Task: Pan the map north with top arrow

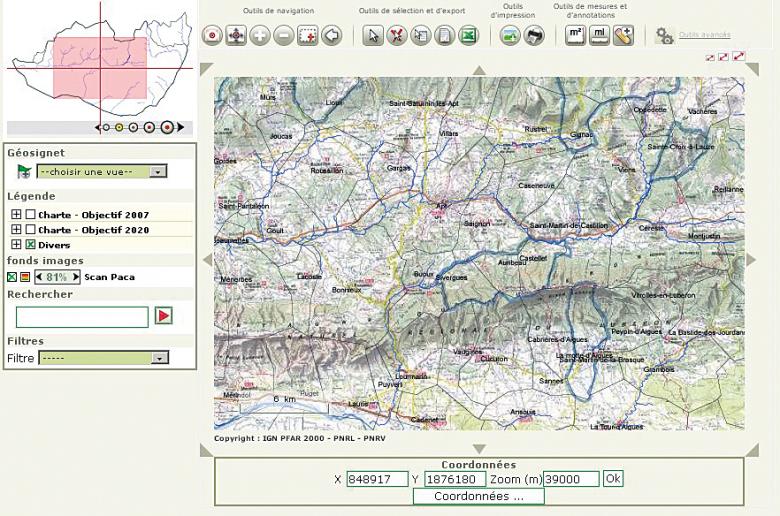Action: point(479,70)
